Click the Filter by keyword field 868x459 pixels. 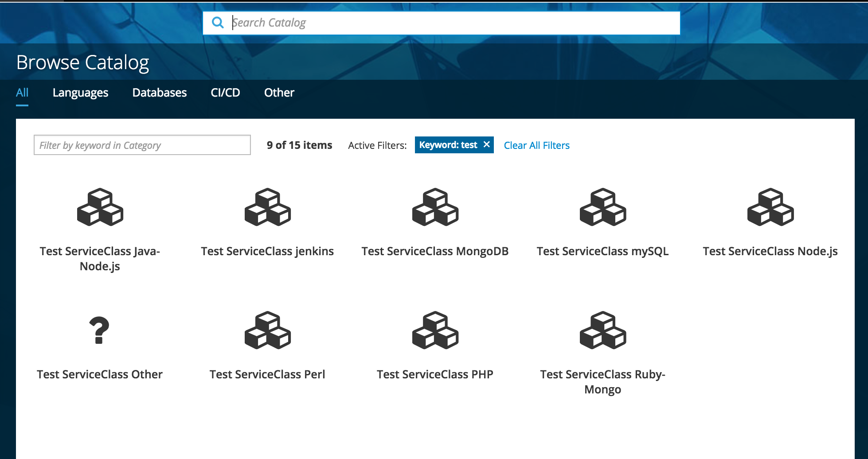pos(142,145)
